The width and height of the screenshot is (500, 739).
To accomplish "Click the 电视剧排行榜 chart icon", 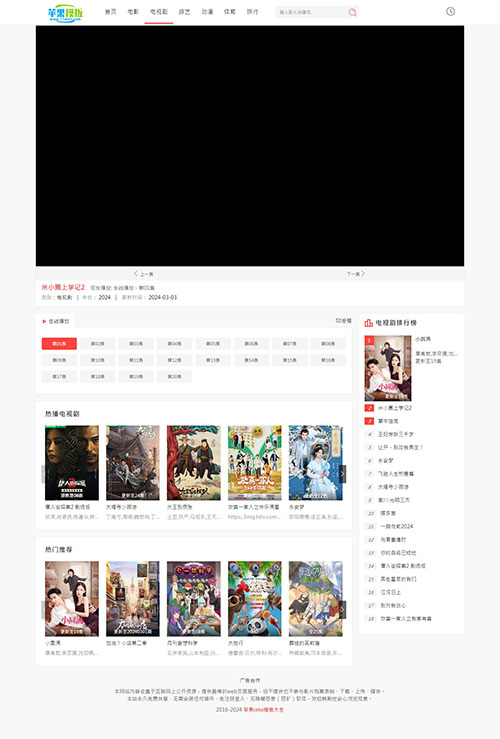I will (369, 323).
